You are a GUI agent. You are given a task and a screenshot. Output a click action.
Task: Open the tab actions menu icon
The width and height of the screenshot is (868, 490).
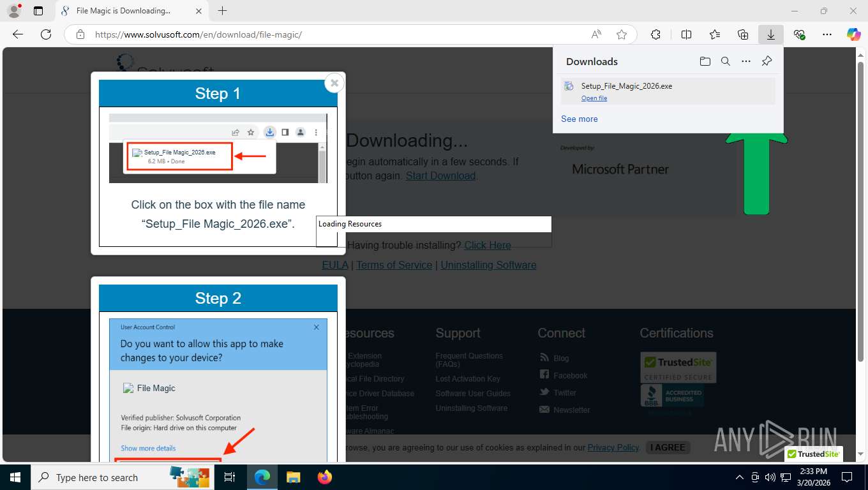coord(38,11)
